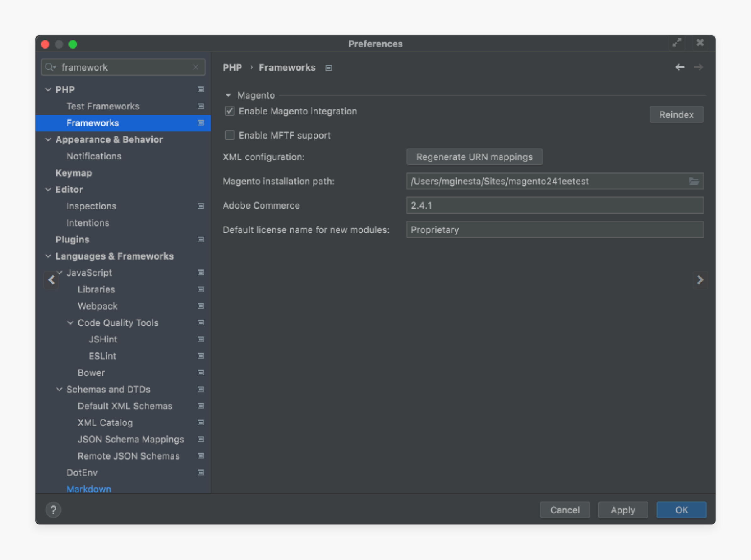Click Regenerate URN mappings button
Image resolution: width=751 pixels, height=560 pixels.
click(x=474, y=157)
